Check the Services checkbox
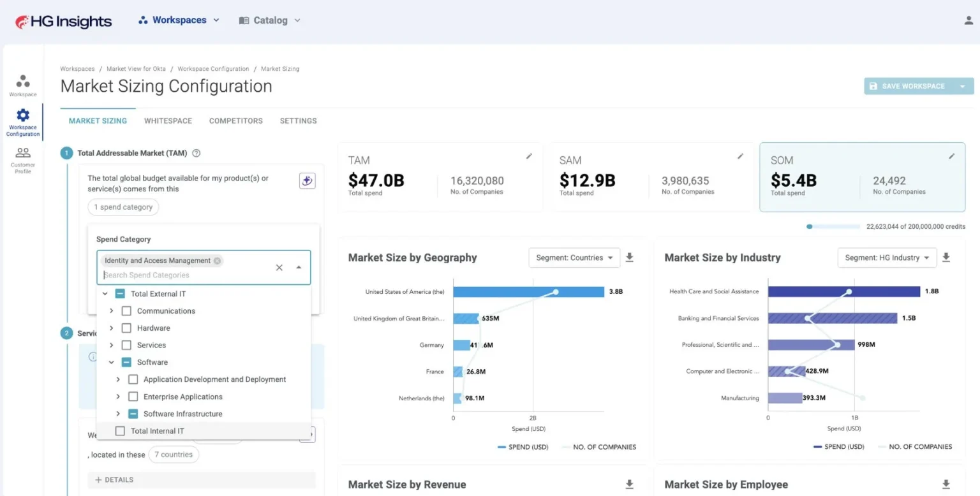The width and height of the screenshot is (980, 496). pos(126,346)
